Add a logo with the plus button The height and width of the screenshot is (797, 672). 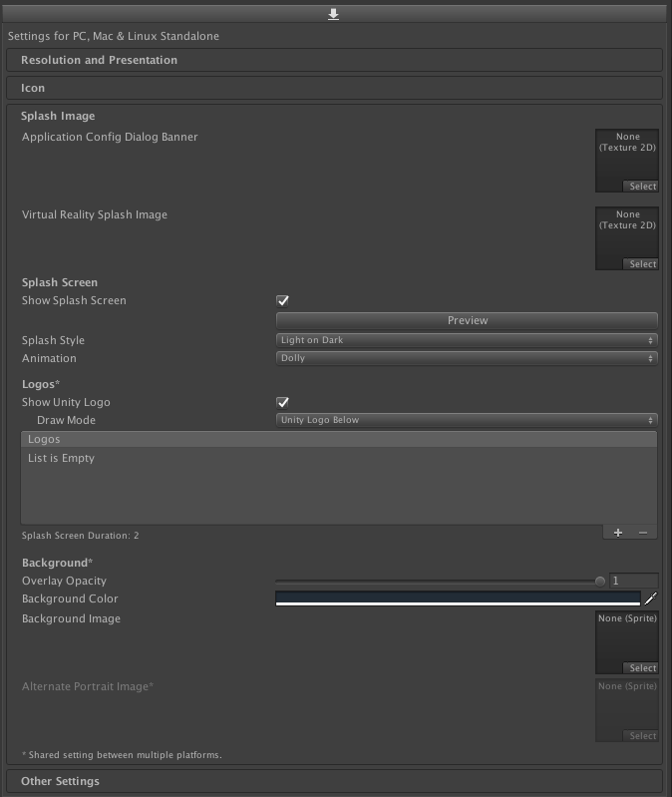tap(617, 533)
